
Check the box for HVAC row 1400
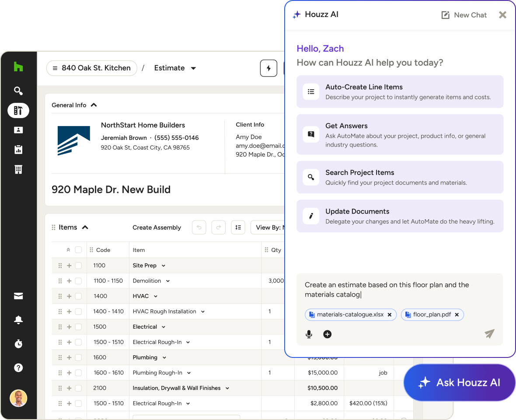coord(78,296)
